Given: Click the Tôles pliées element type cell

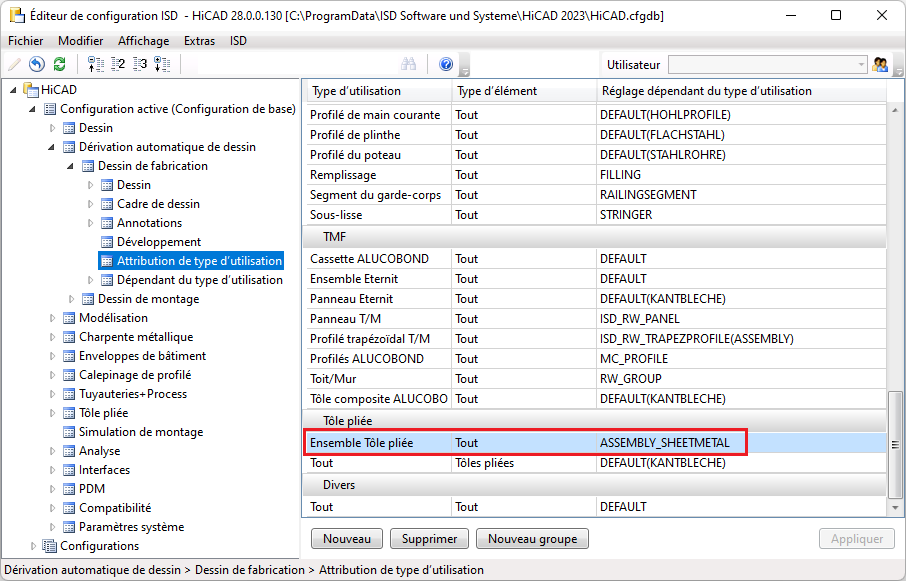Looking at the screenshot, I should point(524,463).
